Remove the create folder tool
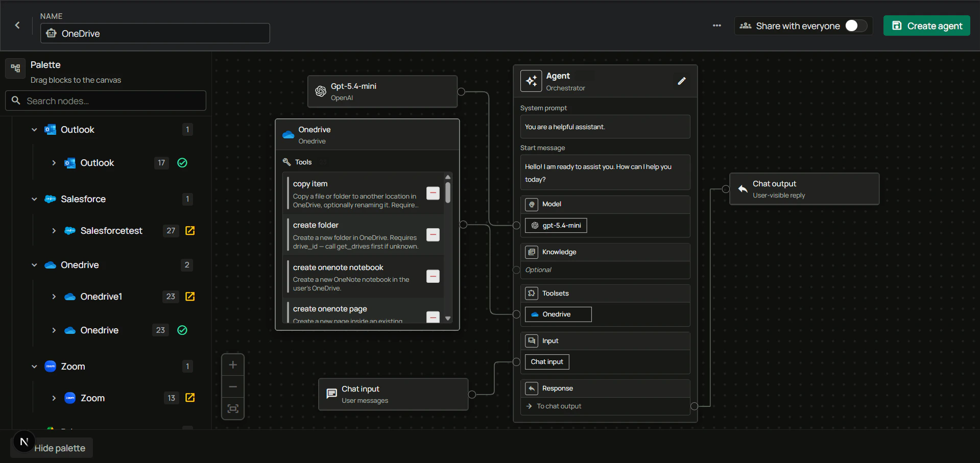Image resolution: width=980 pixels, height=463 pixels. tap(433, 235)
